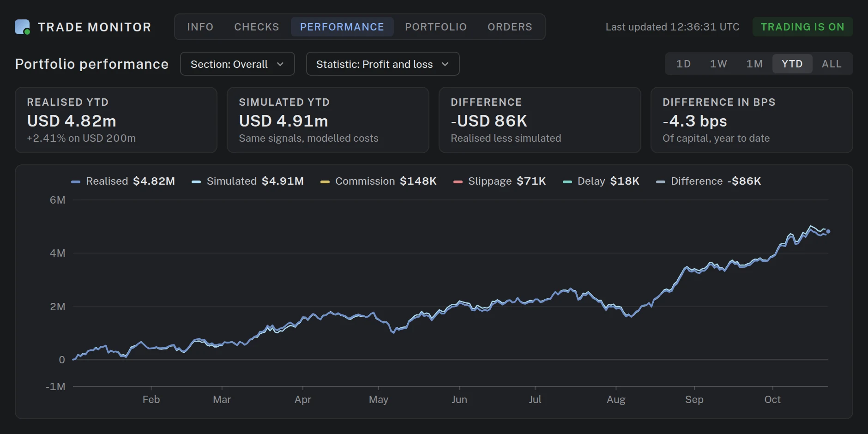Screen dimensions: 868x434
Task: Click the -1M y-axis label
Action: [55, 386]
